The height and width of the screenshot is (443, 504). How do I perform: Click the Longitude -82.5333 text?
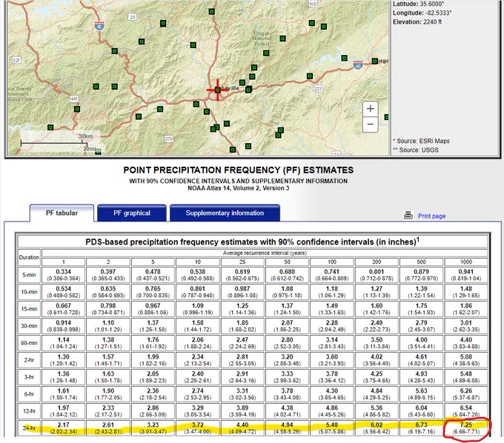pyautogui.click(x=422, y=13)
